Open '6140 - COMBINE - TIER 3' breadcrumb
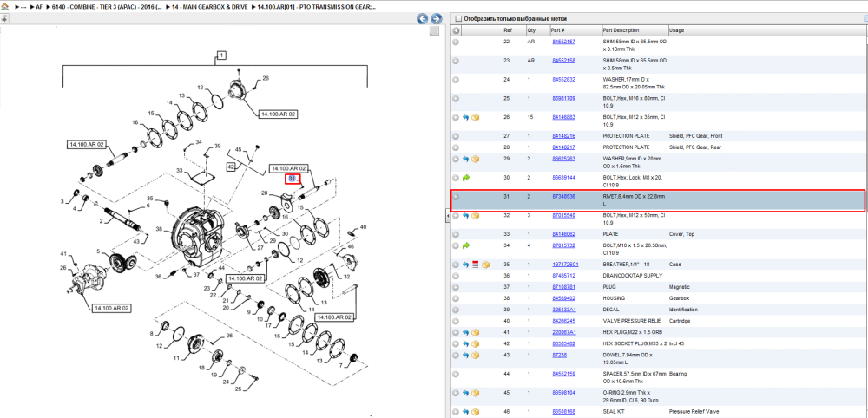Image resolution: width=868 pixels, height=418 pixels. click(x=108, y=8)
